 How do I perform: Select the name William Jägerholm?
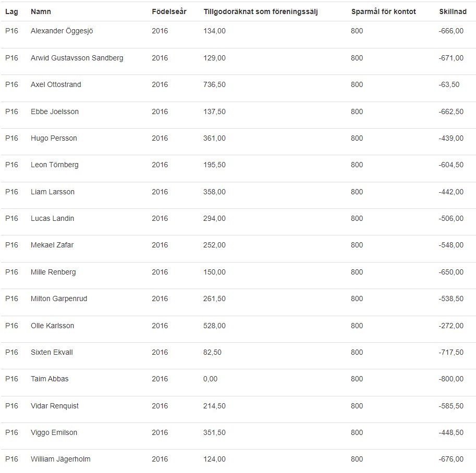(x=60, y=459)
